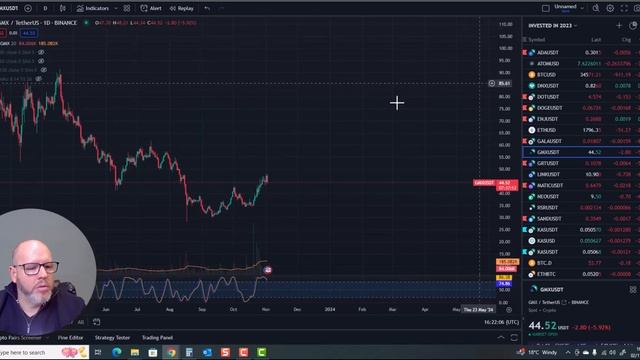Click the time axis settings icon
This screenshot has width=640, height=360.
pos(509,310)
